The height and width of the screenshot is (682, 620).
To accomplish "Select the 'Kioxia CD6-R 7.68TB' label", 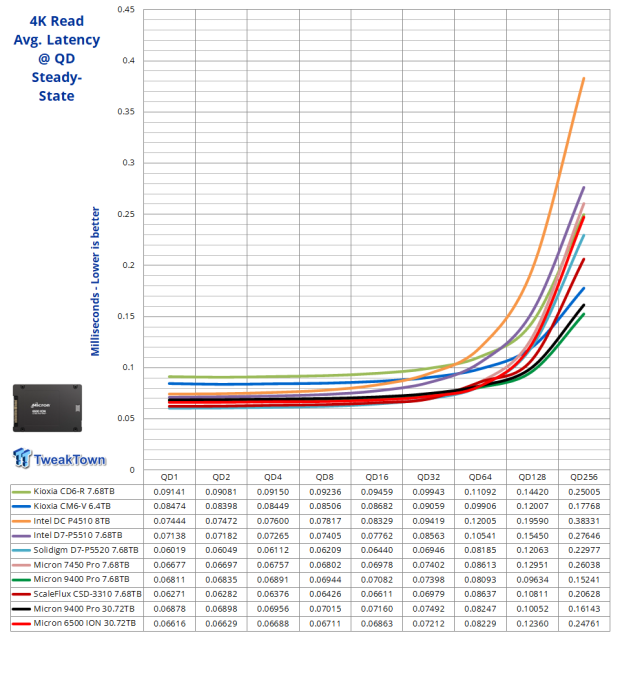I will click(74, 491).
